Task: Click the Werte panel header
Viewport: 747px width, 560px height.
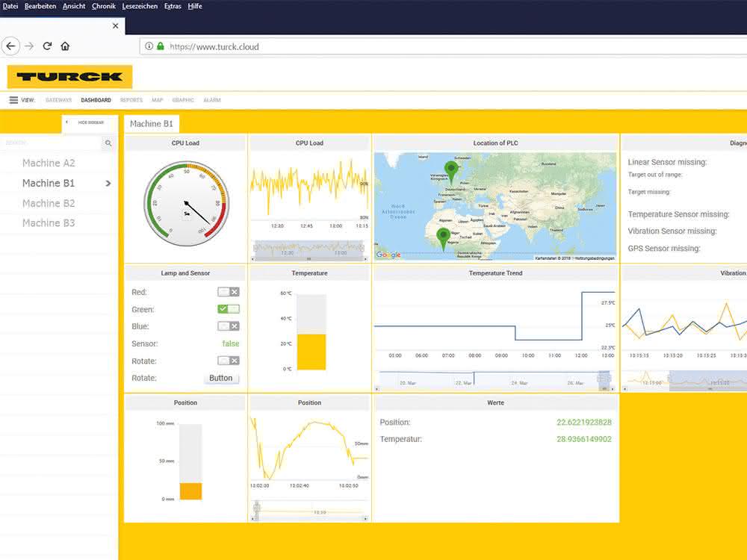Action: [x=495, y=403]
